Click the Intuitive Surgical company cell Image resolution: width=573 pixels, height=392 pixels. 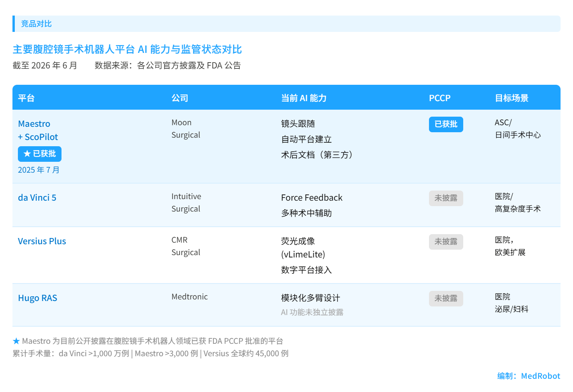coord(186,203)
